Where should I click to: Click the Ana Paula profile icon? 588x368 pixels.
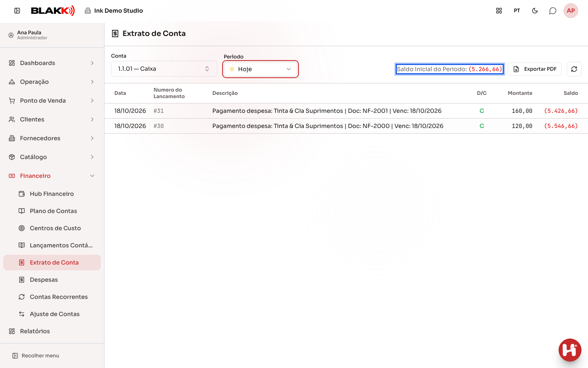coord(11,35)
